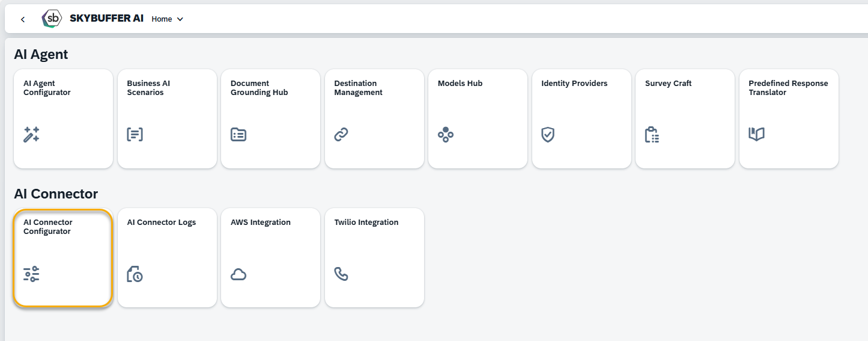This screenshot has height=341, width=868.
Task: Click the dropdown chevron next to Home
Action: click(x=180, y=19)
